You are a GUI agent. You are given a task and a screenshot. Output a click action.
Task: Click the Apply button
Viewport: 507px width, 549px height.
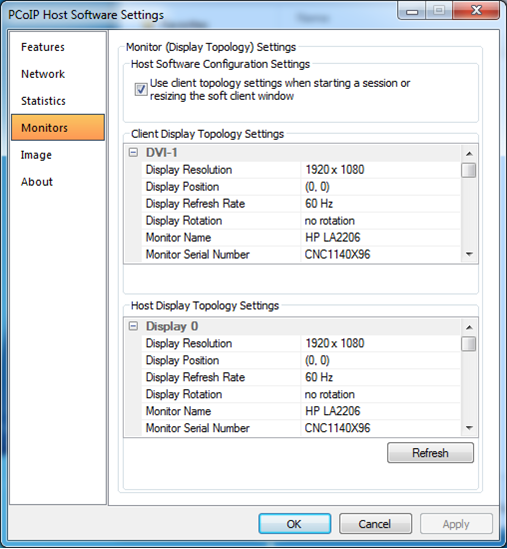click(x=456, y=524)
